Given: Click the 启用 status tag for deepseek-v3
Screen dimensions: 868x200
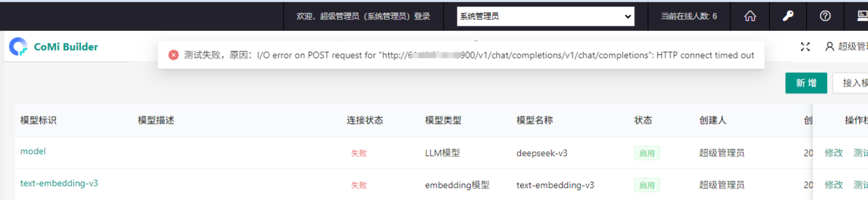Looking at the screenshot, I should [647, 153].
